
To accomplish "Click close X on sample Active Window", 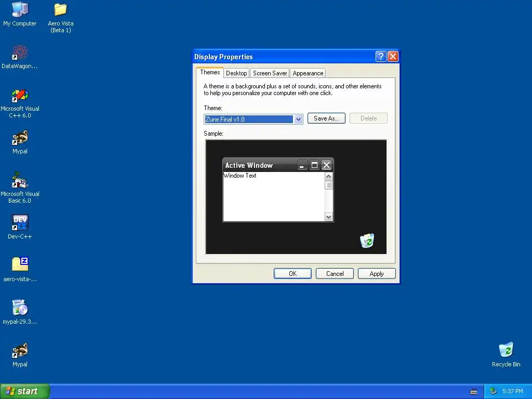I will (x=326, y=165).
